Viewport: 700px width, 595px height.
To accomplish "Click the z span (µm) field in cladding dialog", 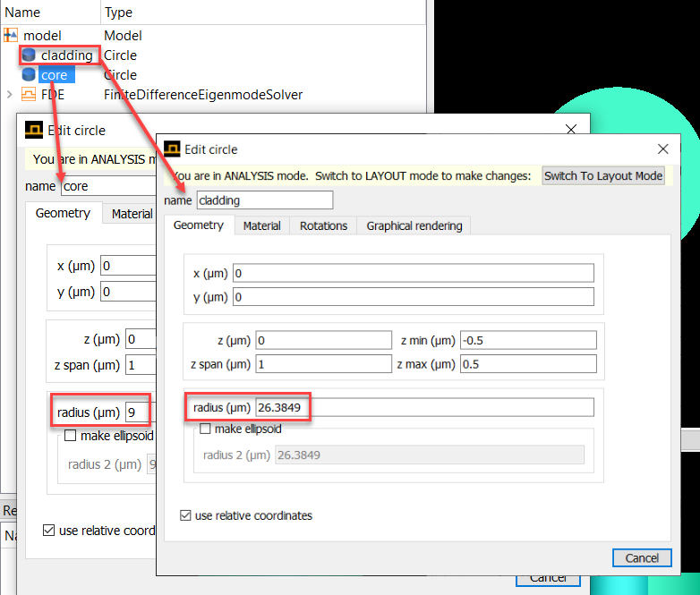I will [324, 364].
